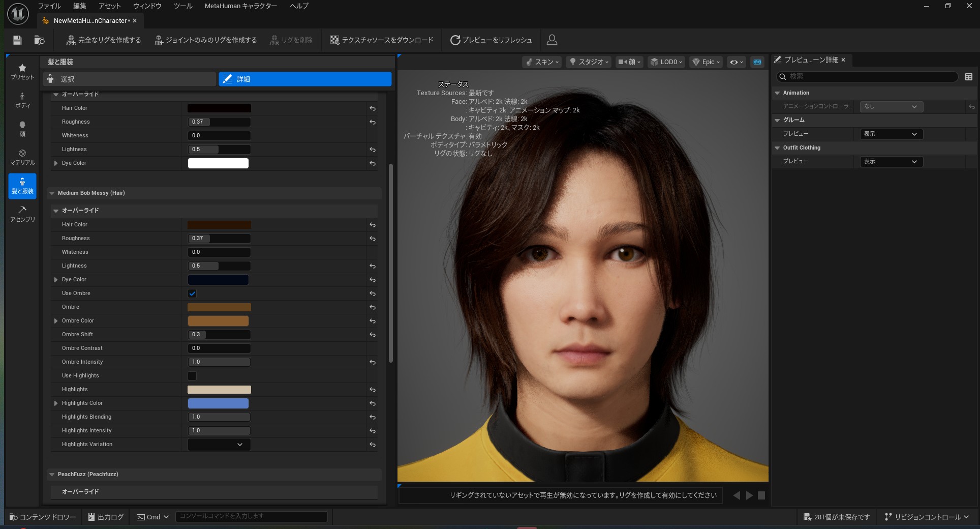The height and width of the screenshot is (529, 980).
Task: Click the blue Highlights Color swatch
Action: 218,403
